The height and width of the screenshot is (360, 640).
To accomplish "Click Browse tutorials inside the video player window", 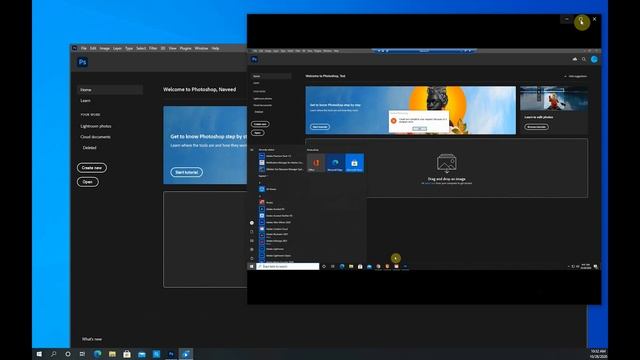I will tap(536, 127).
